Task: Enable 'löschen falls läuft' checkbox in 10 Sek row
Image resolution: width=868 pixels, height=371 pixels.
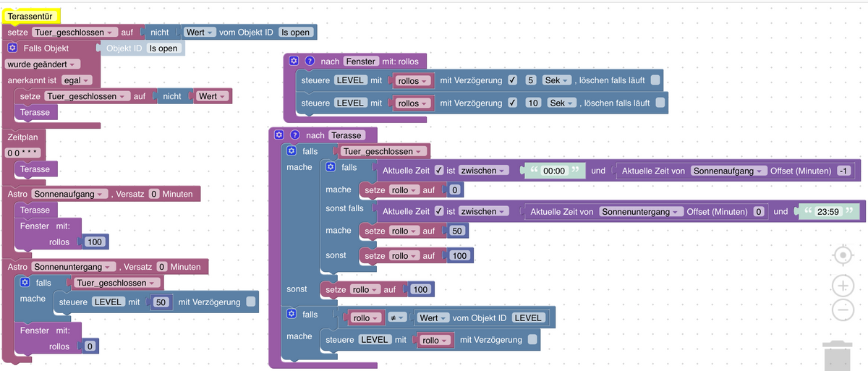Action: click(660, 103)
